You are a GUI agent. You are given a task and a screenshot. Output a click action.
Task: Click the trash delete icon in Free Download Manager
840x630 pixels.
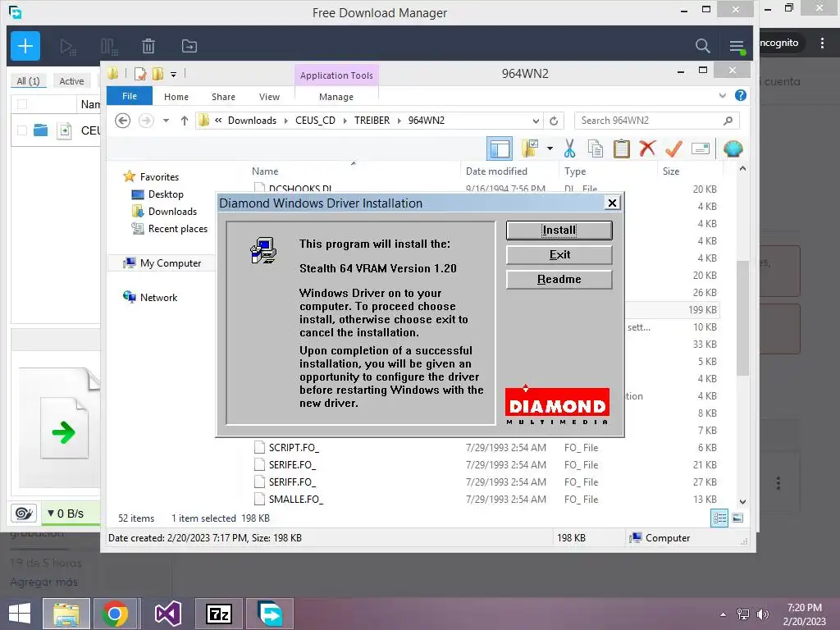pyautogui.click(x=148, y=47)
